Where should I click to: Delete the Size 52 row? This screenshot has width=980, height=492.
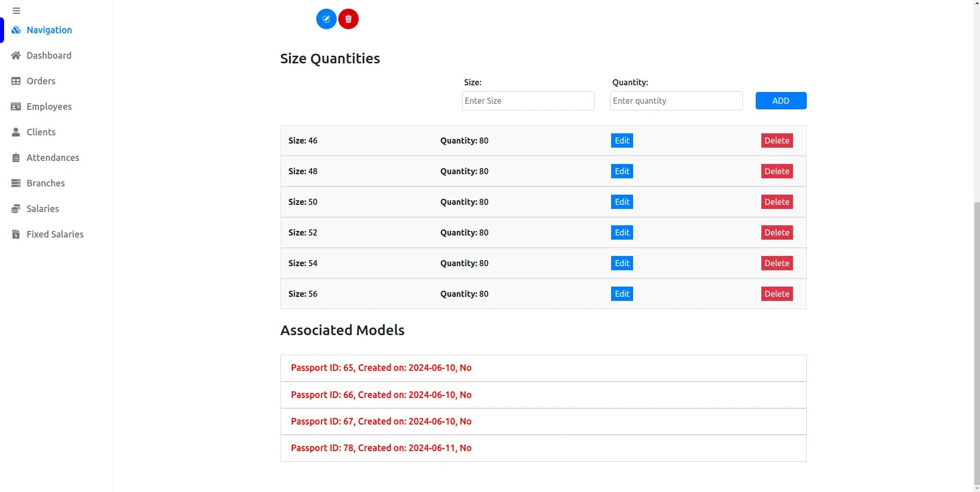coord(777,232)
